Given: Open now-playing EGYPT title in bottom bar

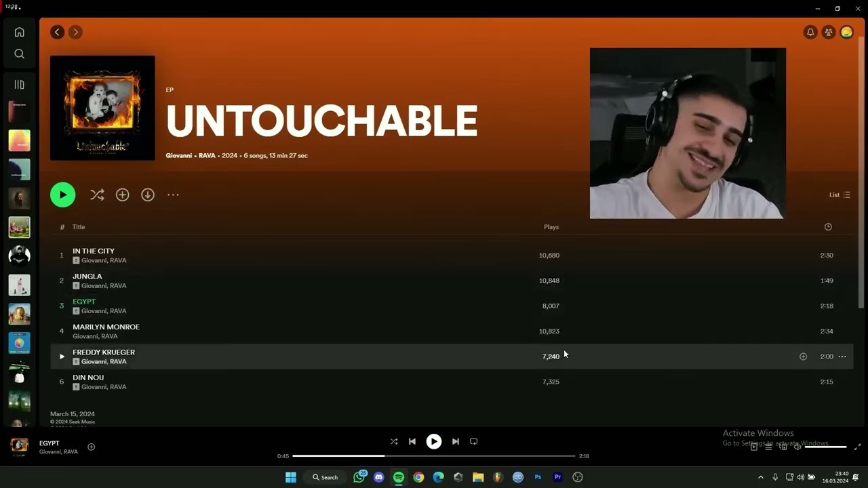Looking at the screenshot, I should [50, 443].
